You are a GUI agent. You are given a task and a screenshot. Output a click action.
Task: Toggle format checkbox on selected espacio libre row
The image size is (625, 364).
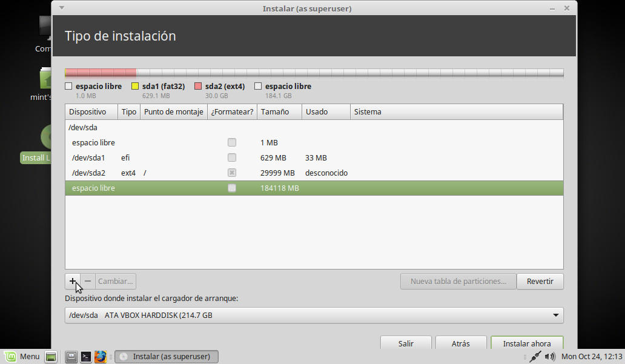(232, 188)
